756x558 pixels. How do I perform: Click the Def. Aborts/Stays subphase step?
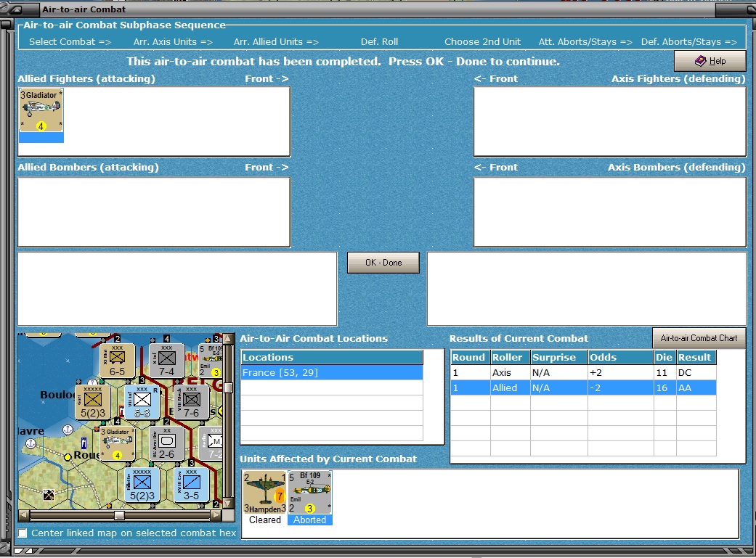[689, 42]
